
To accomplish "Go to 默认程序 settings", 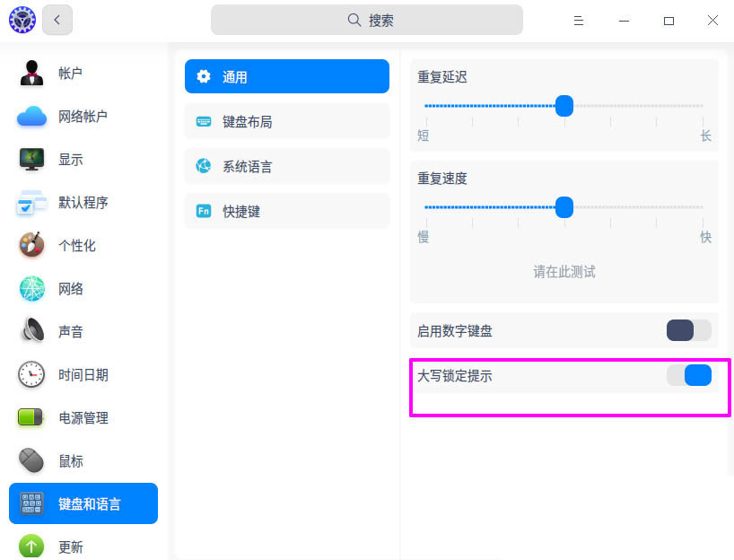I will click(x=81, y=202).
